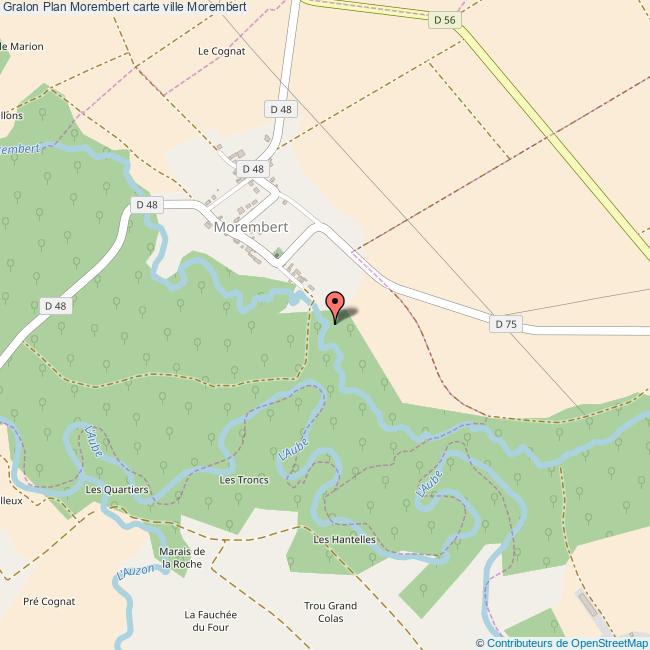Click the Morembert village label

point(251,227)
